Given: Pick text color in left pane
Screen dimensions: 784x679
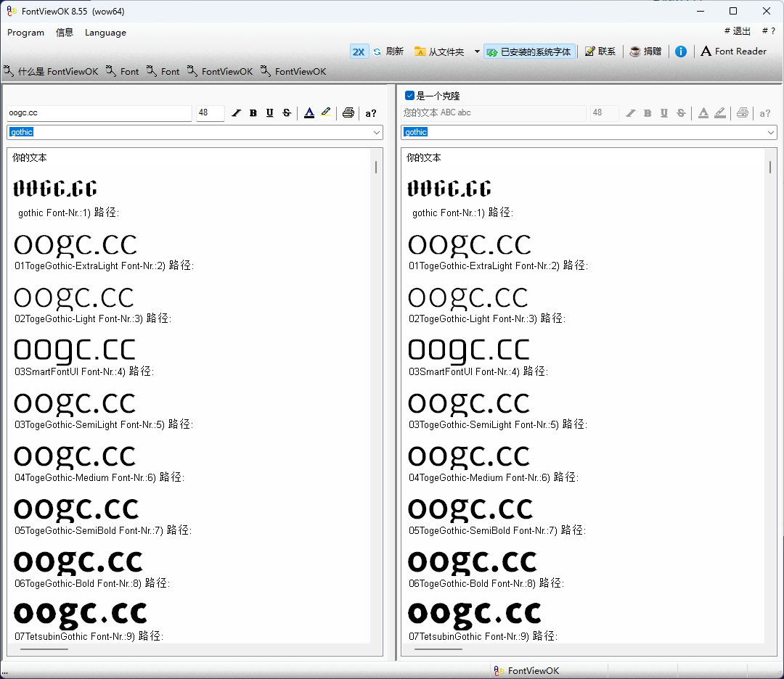Looking at the screenshot, I should click(309, 113).
